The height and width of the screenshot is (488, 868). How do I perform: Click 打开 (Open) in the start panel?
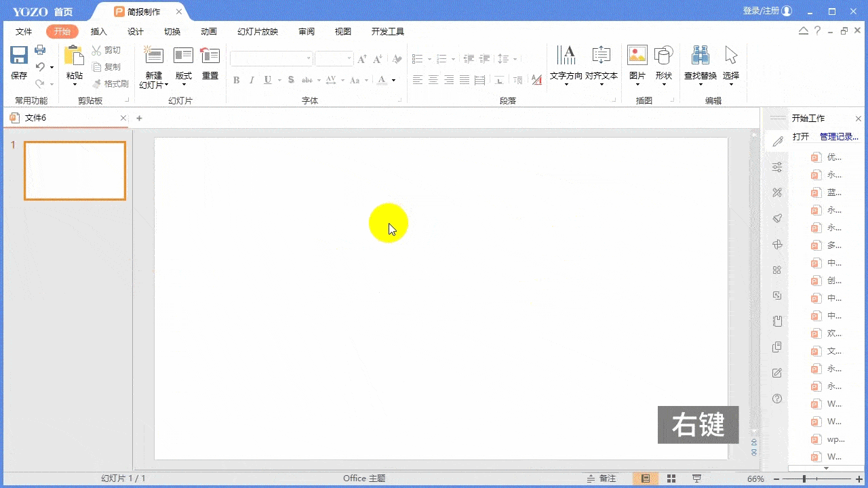pos(801,136)
